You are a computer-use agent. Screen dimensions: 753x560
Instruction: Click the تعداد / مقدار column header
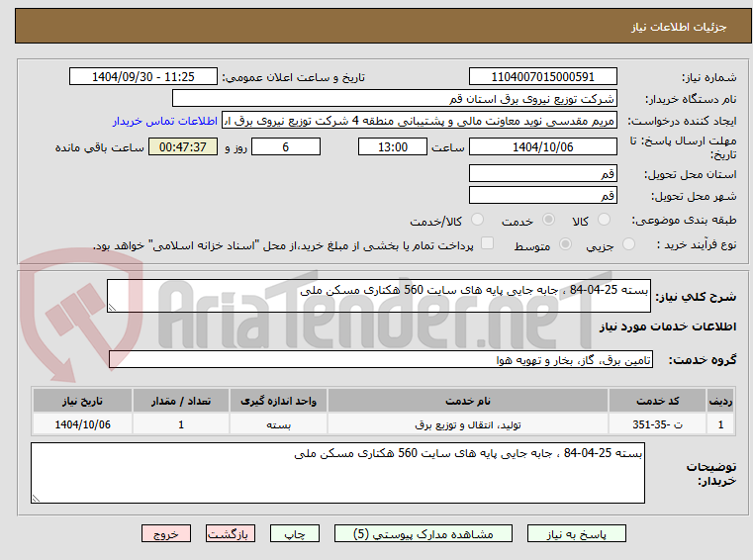click(181, 401)
